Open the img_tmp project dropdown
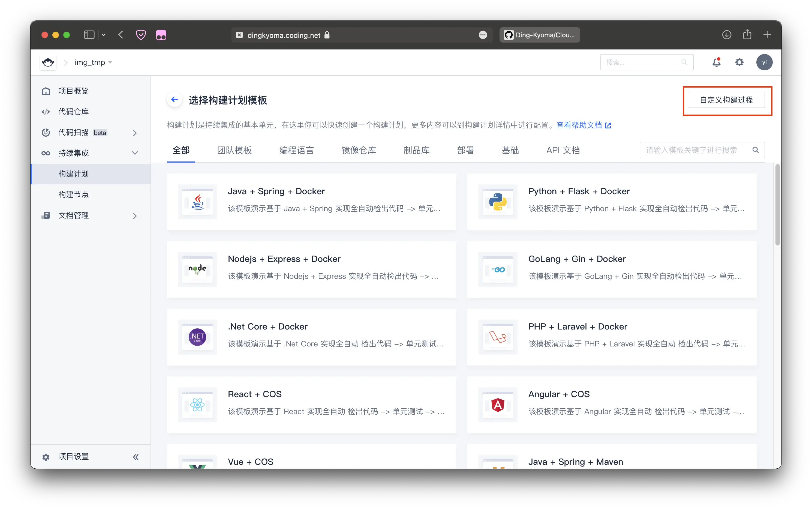The height and width of the screenshot is (509, 812). pos(93,63)
